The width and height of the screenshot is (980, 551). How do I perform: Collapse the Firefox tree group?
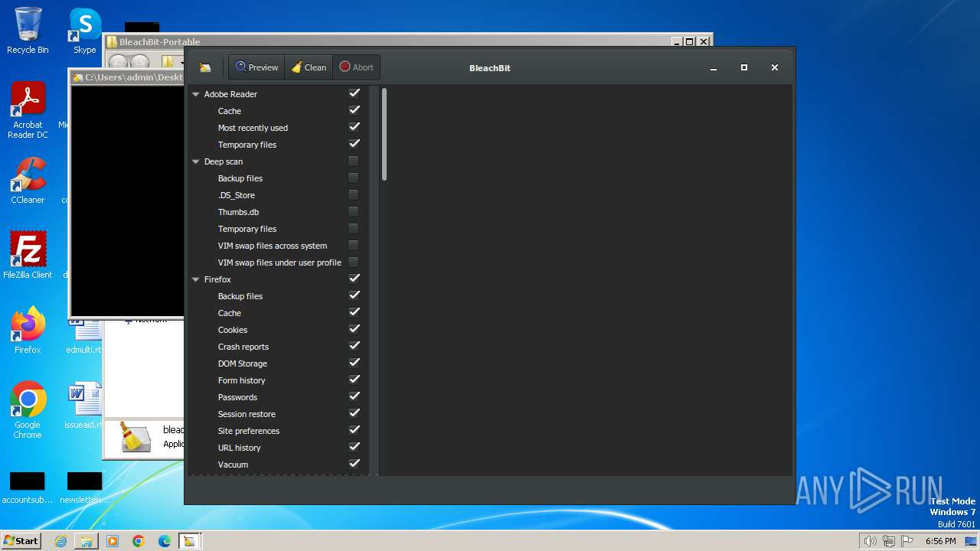tap(196, 279)
